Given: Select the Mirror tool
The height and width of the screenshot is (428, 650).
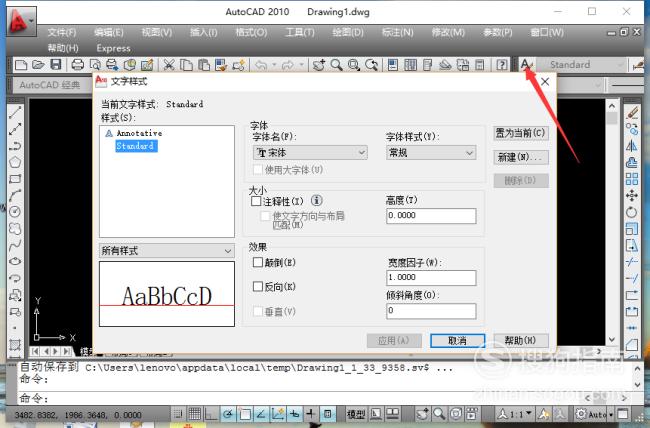Looking at the screenshot, I should tap(632, 146).
